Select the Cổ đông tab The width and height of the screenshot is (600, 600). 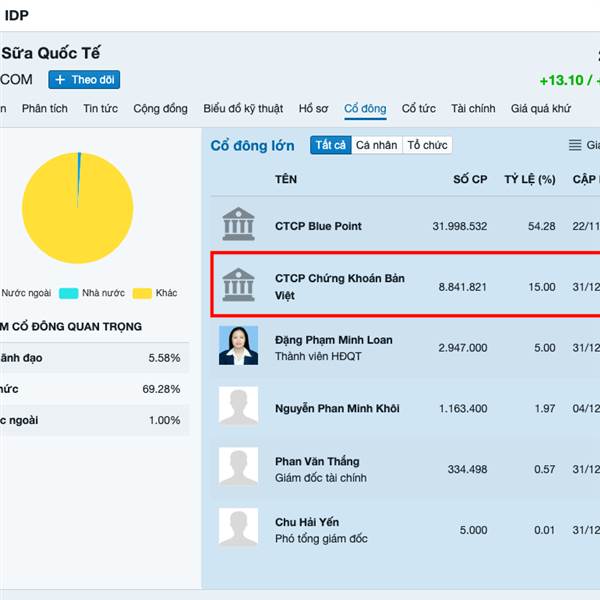(365, 109)
